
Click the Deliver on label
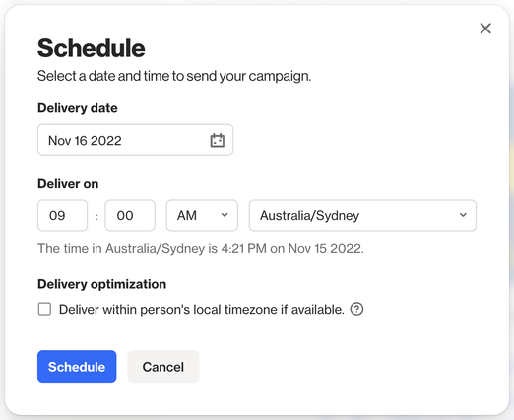tap(68, 184)
